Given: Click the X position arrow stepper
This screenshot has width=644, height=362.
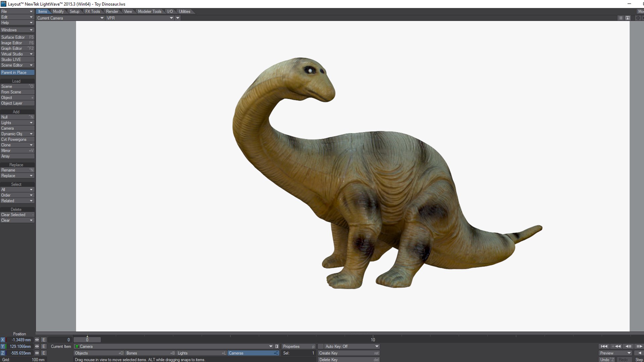Looking at the screenshot, I should [37, 340].
